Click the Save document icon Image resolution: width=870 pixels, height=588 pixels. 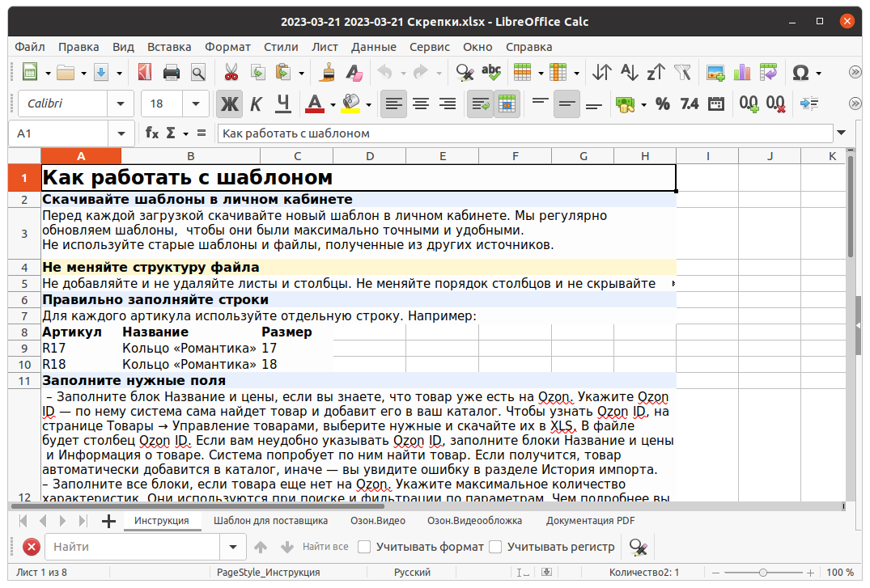[x=101, y=73]
